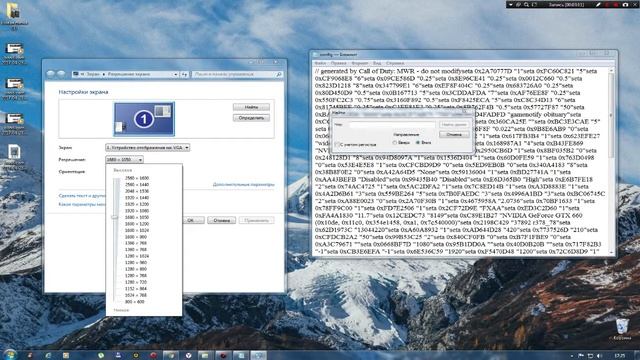The width and height of the screenshot is (640, 360).
Task: Select 1600 × 900 resolution
Action: click(136, 237)
